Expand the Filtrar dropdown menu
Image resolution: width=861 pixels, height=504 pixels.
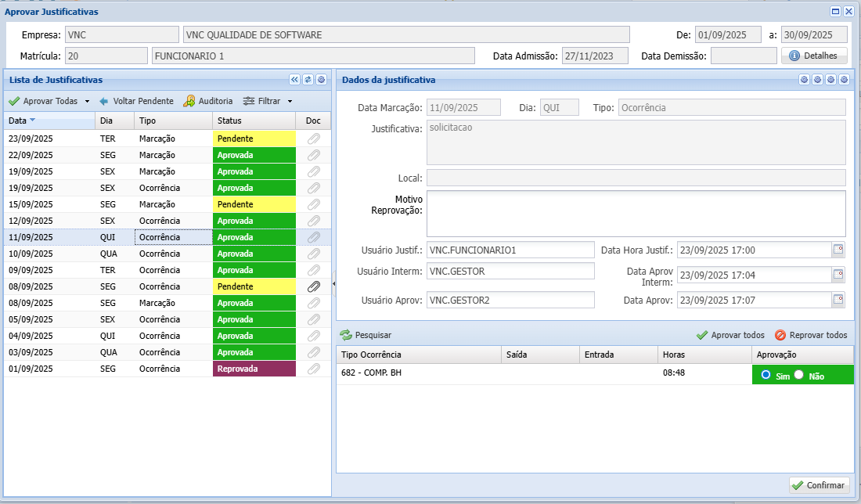tap(290, 102)
